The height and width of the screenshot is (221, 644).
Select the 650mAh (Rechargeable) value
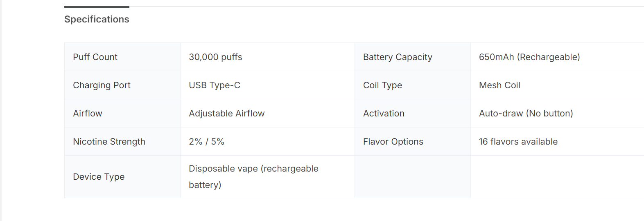(x=529, y=57)
